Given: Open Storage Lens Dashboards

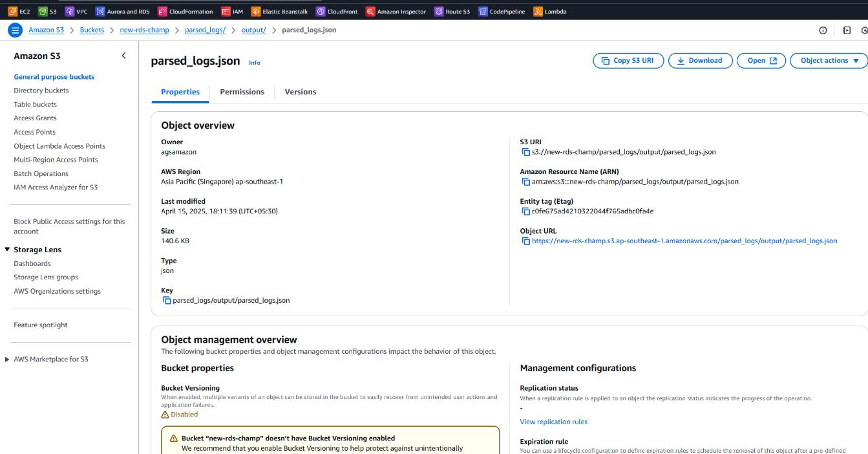Looking at the screenshot, I should pyautogui.click(x=32, y=264).
